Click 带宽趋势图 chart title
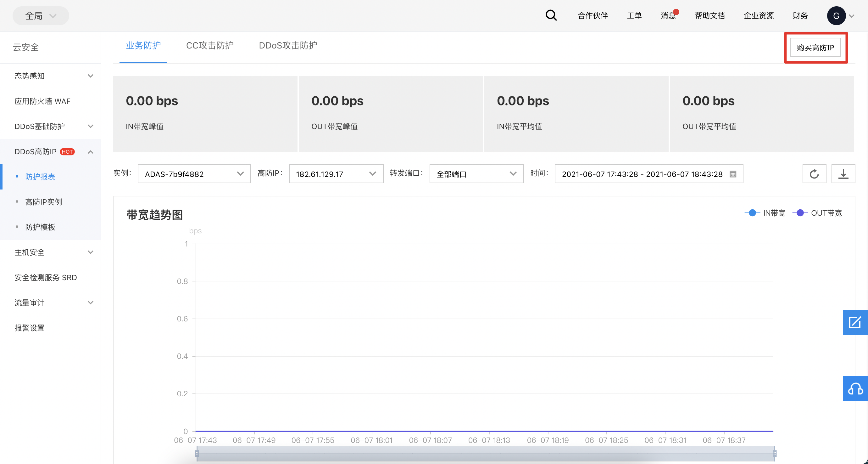The height and width of the screenshot is (464, 868). tap(155, 215)
